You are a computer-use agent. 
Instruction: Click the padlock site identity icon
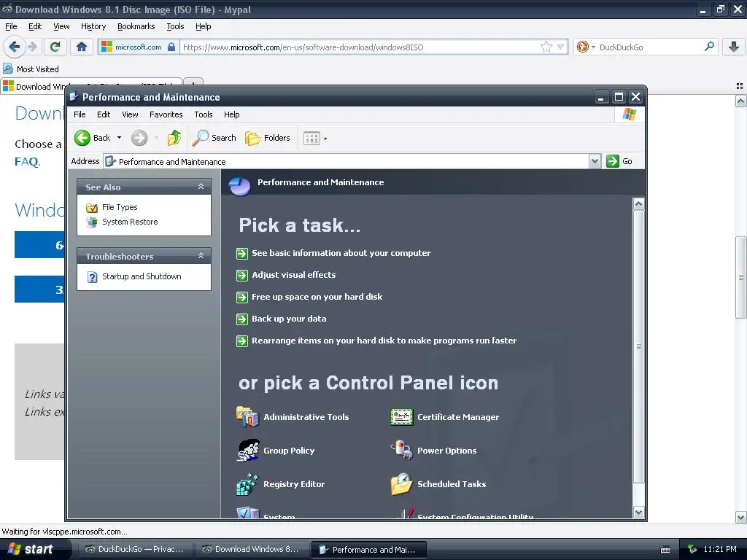(x=171, y=47)
